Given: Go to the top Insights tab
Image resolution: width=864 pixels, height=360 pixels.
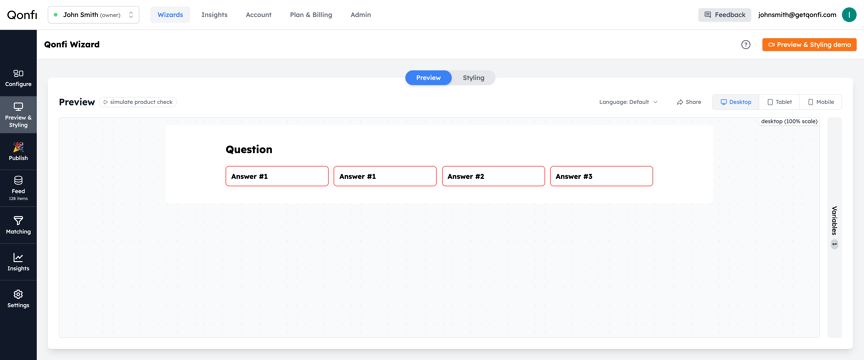Looking at the screenshot, I should [x=214, y=15].
